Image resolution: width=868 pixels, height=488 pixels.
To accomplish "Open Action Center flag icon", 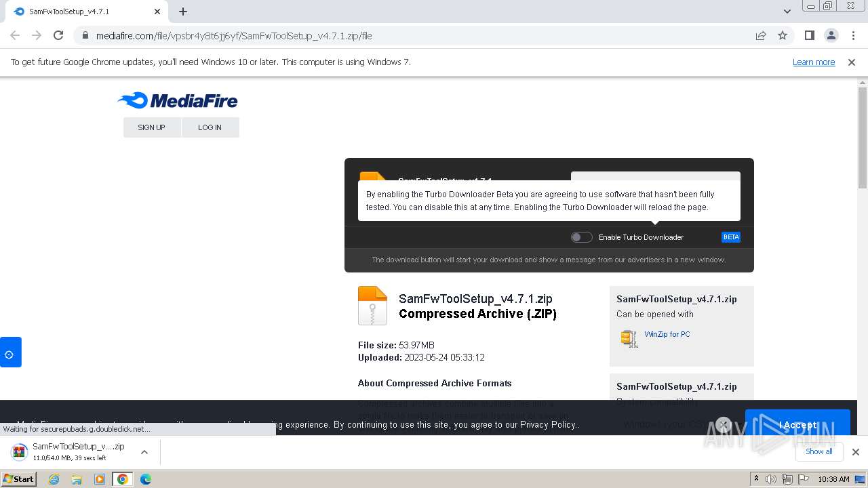I will tap(802, 479).
